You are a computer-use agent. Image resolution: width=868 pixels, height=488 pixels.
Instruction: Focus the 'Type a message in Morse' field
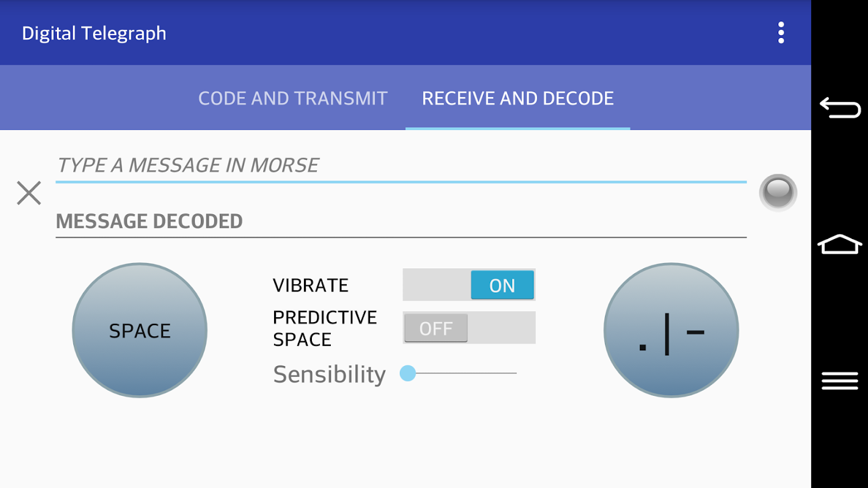400,165
